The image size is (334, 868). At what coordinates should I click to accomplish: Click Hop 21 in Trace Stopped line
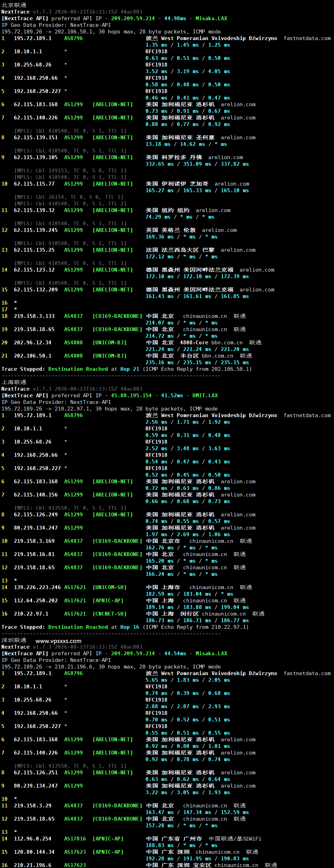click(x=130, y=369)
